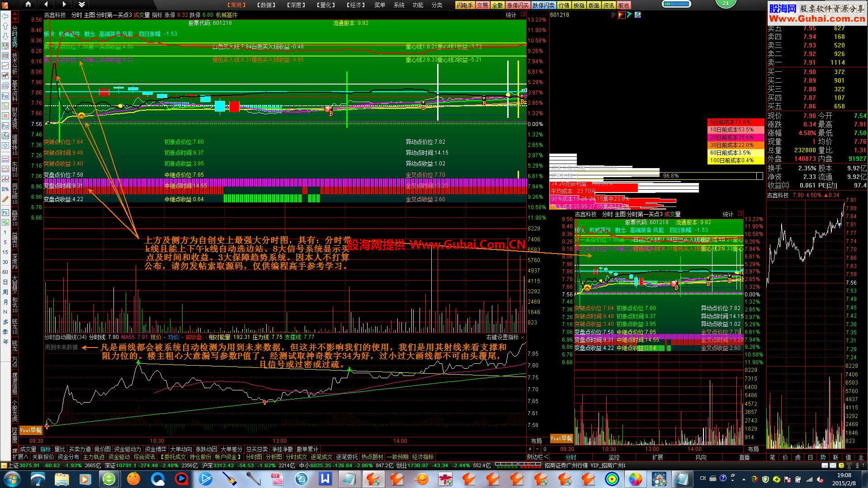The height and width of the screenshot is (488, 868).
Task: Click the back arrow in top toolbar
Action: pyautogui.click(x=46, y=5)
